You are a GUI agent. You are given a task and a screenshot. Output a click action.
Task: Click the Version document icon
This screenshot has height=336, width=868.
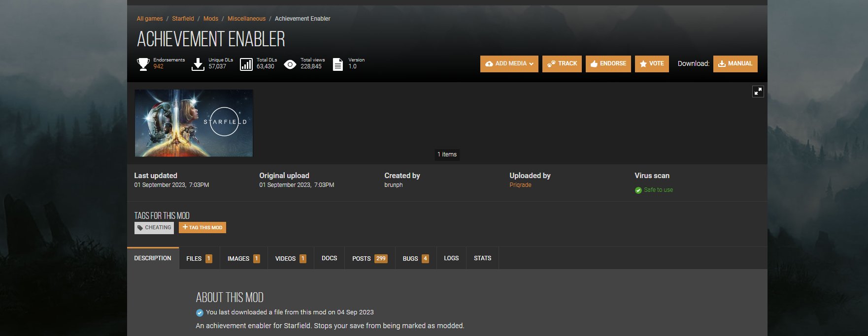pos(337,64)
